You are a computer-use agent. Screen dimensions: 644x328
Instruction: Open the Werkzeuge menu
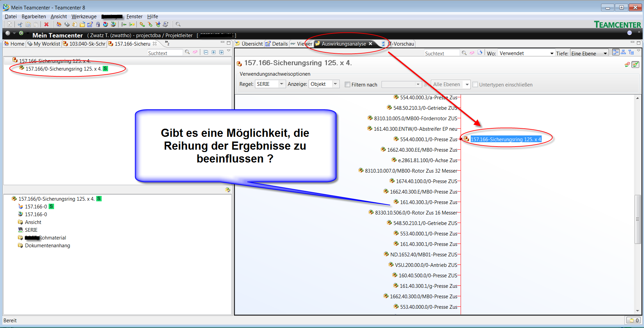tap(84, 16)
